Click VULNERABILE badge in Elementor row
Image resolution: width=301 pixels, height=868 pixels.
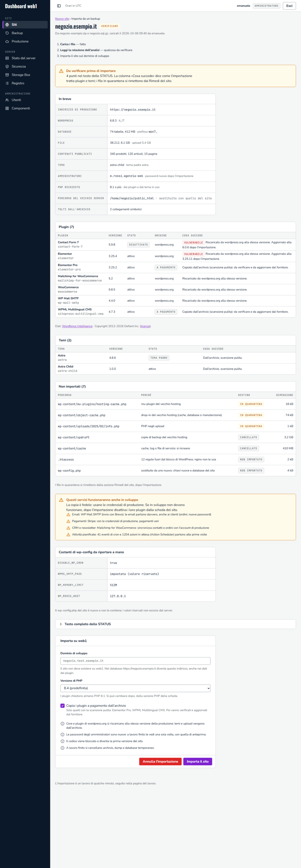(194, 254)
